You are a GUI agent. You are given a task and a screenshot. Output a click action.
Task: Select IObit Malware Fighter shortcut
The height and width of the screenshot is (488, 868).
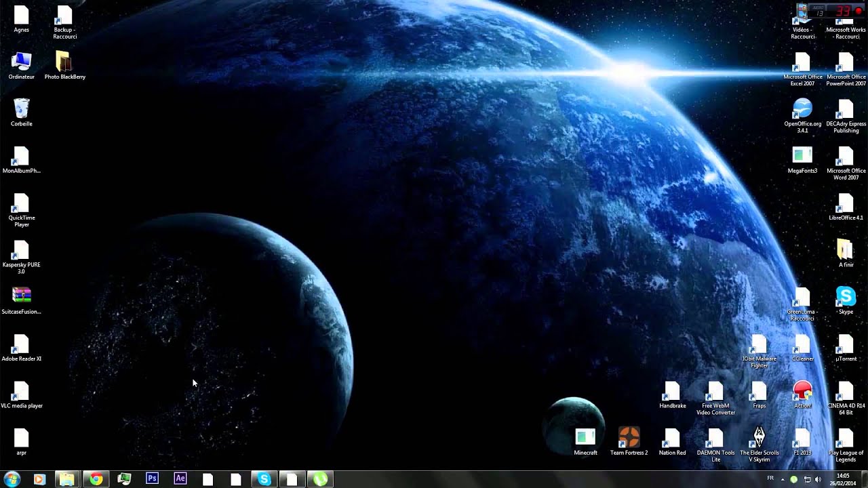[759, 351]
